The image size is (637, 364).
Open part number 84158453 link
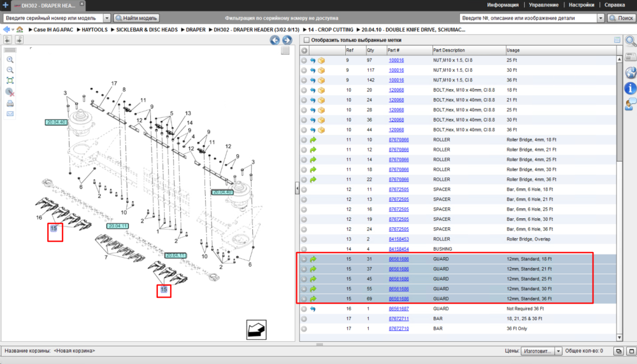click(x=399, y=239)
